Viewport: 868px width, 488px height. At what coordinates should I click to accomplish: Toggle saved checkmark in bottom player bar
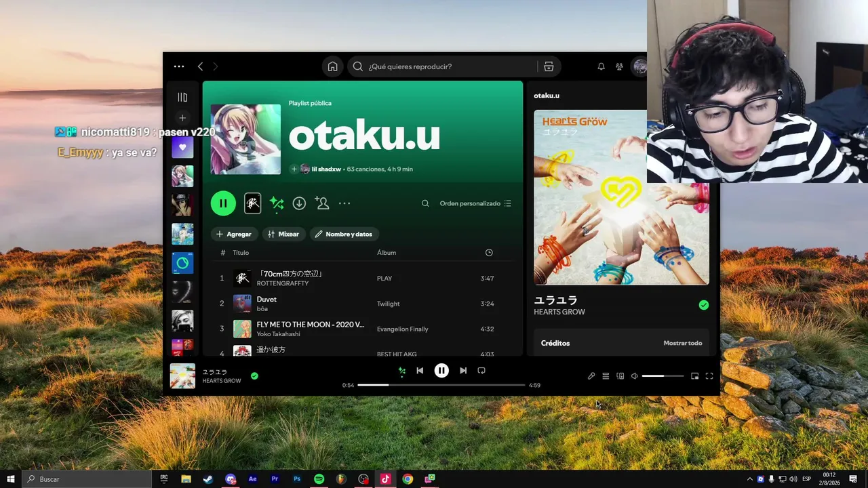254,375
